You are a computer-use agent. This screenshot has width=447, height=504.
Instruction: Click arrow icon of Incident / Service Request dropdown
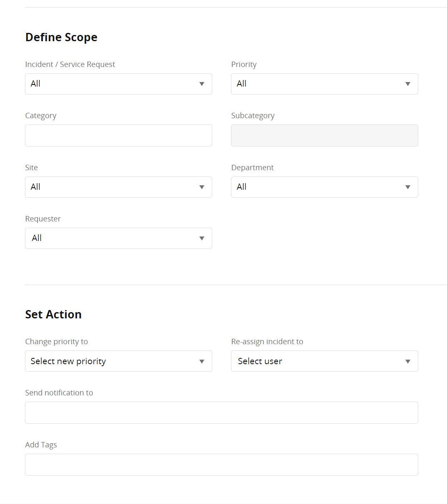pos(202,84)
